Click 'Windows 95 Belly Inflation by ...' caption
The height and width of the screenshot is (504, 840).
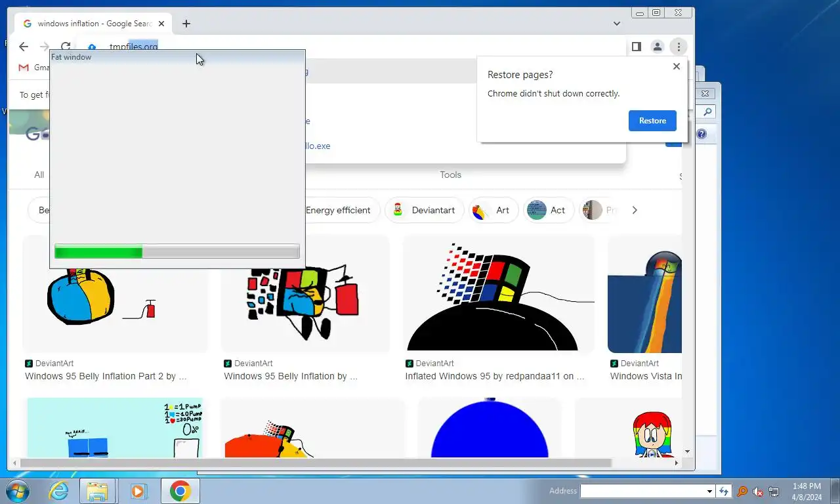click(x=291, y=377)
